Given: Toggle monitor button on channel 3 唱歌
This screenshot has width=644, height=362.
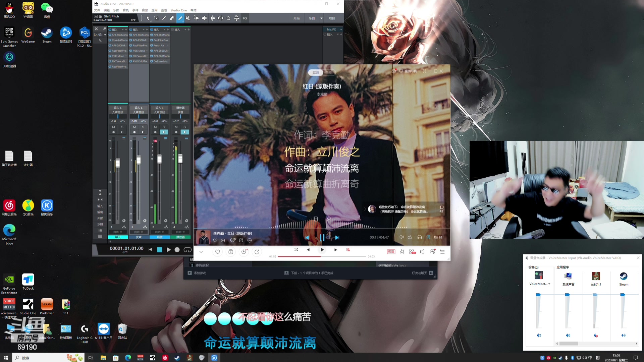Looking at the screenshot, I should click(164, 132).
